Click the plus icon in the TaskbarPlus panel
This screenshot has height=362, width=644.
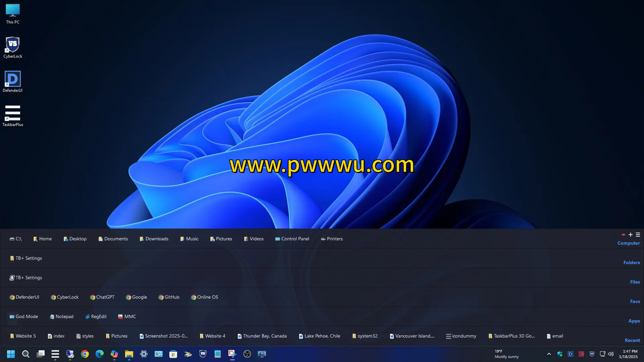point(631,235)
